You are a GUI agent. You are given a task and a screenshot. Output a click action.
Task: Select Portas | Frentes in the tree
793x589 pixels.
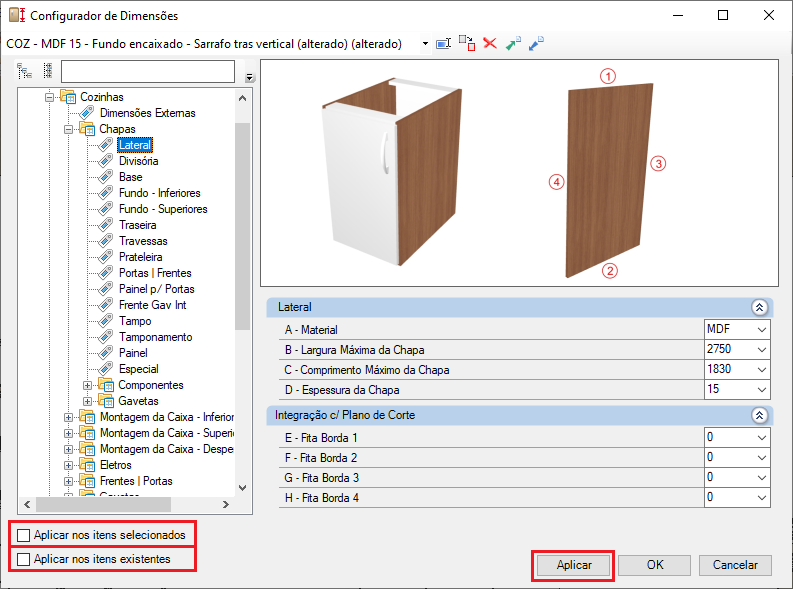pos(155,273)
